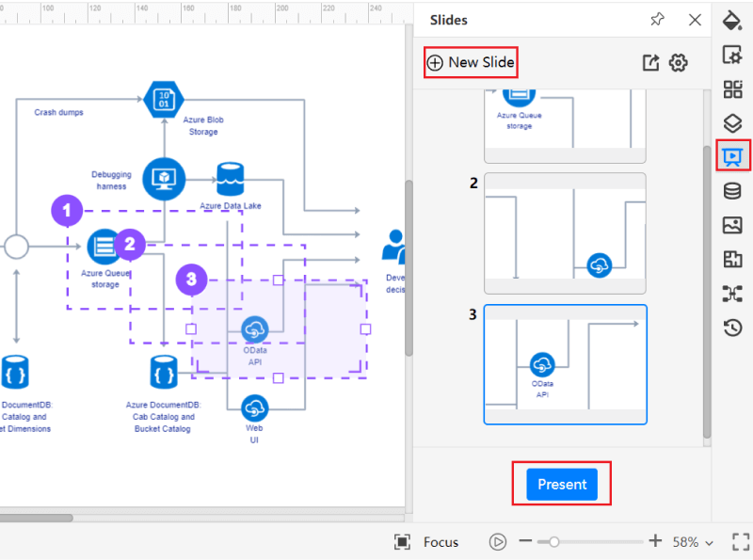Open slide settings gear icon
Viewport: 753px width, 560px height.
click(678, 62)
